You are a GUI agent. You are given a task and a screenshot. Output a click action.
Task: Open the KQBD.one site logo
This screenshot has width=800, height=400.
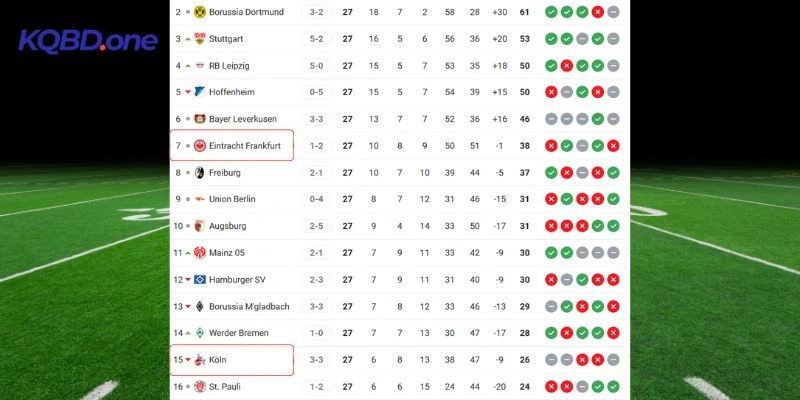click(88, 41)
